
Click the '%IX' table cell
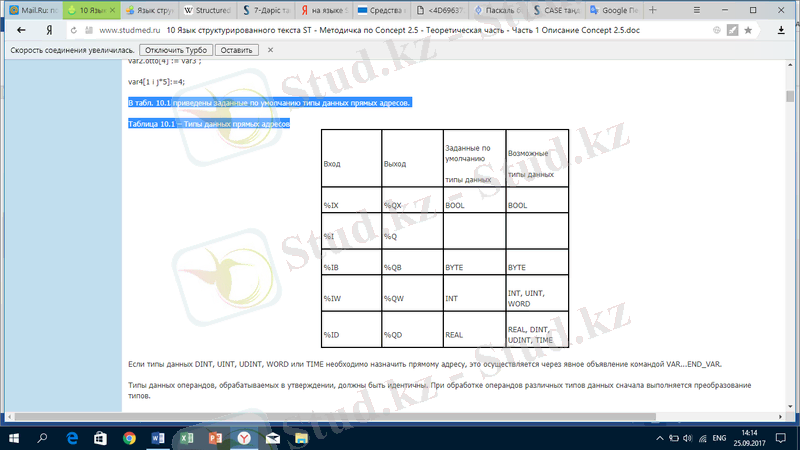click(352, 200)
